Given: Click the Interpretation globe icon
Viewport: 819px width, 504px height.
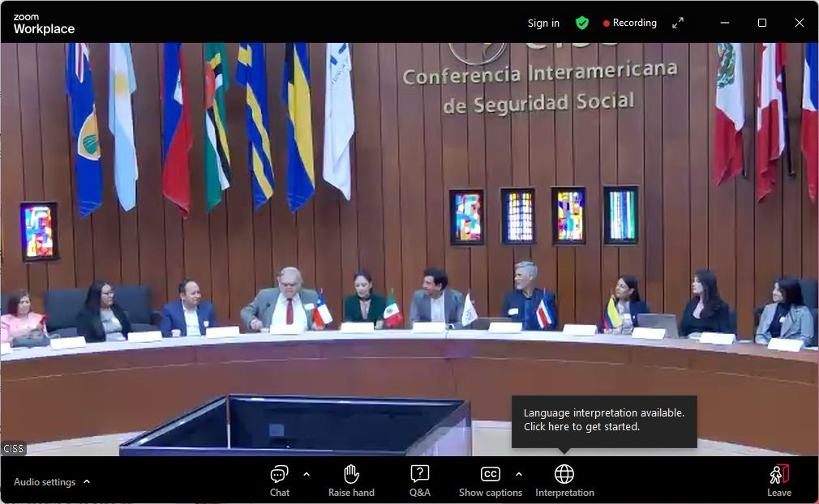Looking at the screenshot, I should 564,474.
